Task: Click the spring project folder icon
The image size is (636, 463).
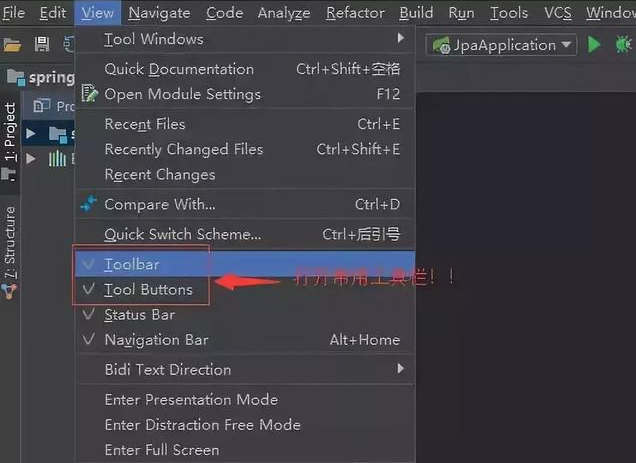Action: coord(16,77)
